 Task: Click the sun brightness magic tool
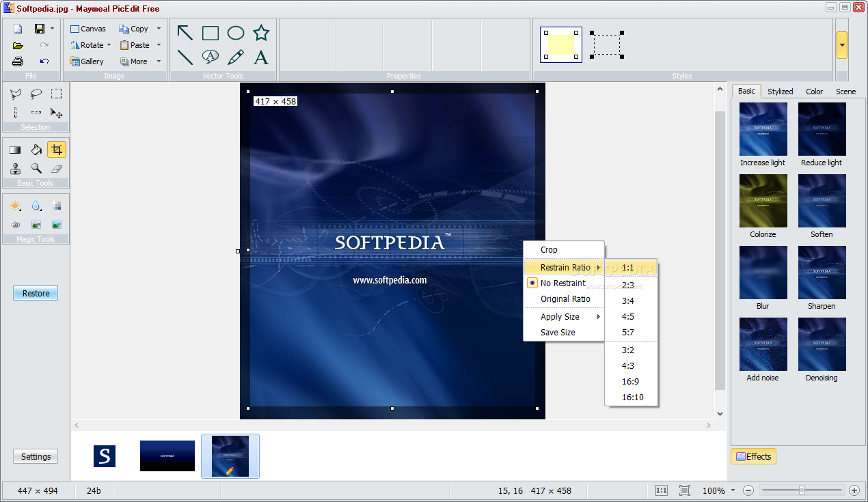click(x=16, y=206)
